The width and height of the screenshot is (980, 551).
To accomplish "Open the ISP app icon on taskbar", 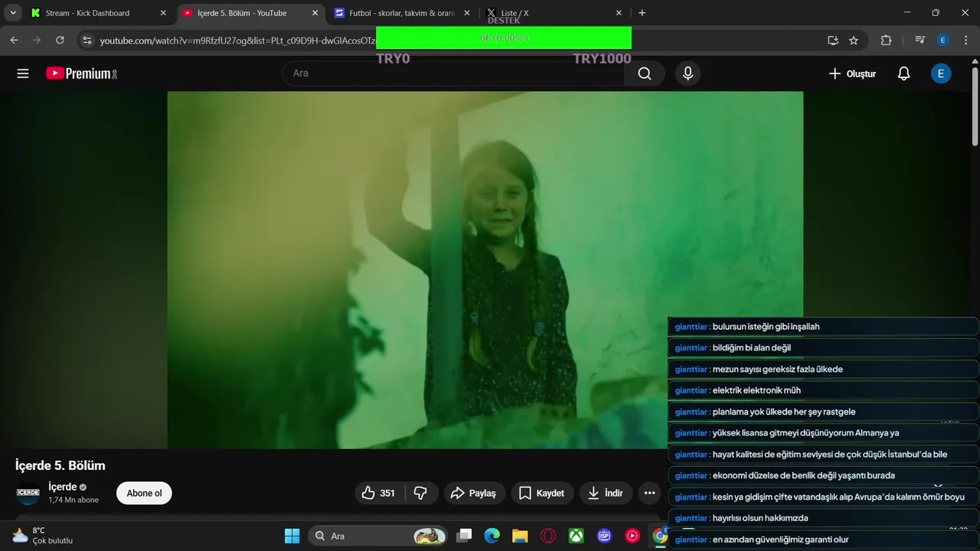I will tap(605, 536).
